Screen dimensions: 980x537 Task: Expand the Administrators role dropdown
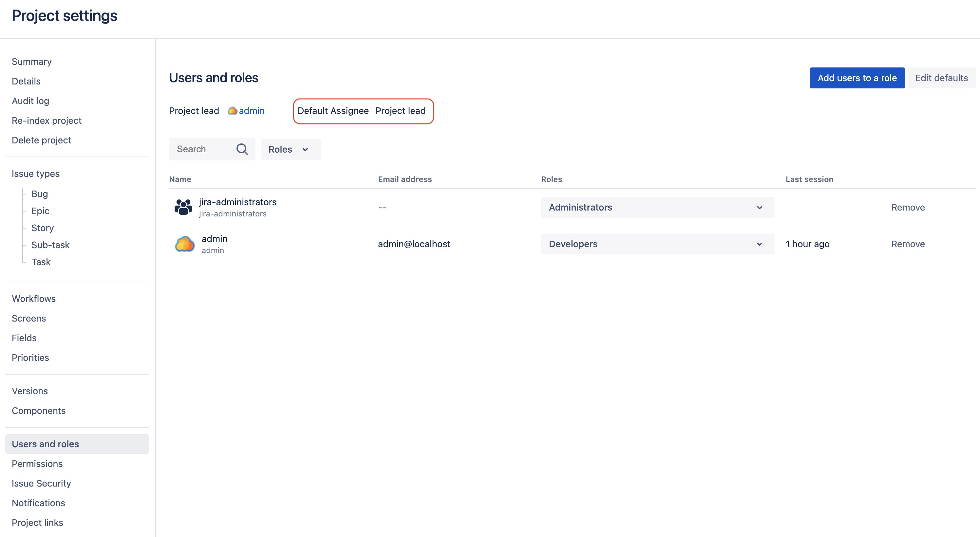click(x=657, y=207)
